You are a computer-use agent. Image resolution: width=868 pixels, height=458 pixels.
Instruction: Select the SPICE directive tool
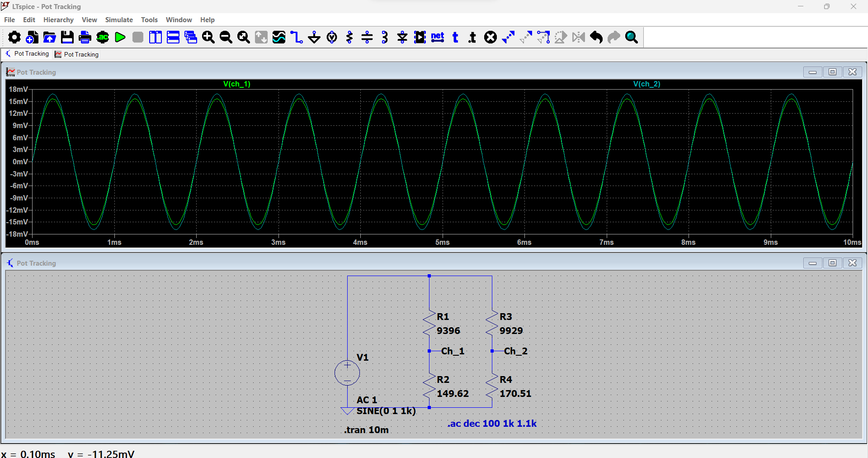(x=472, y=37)
